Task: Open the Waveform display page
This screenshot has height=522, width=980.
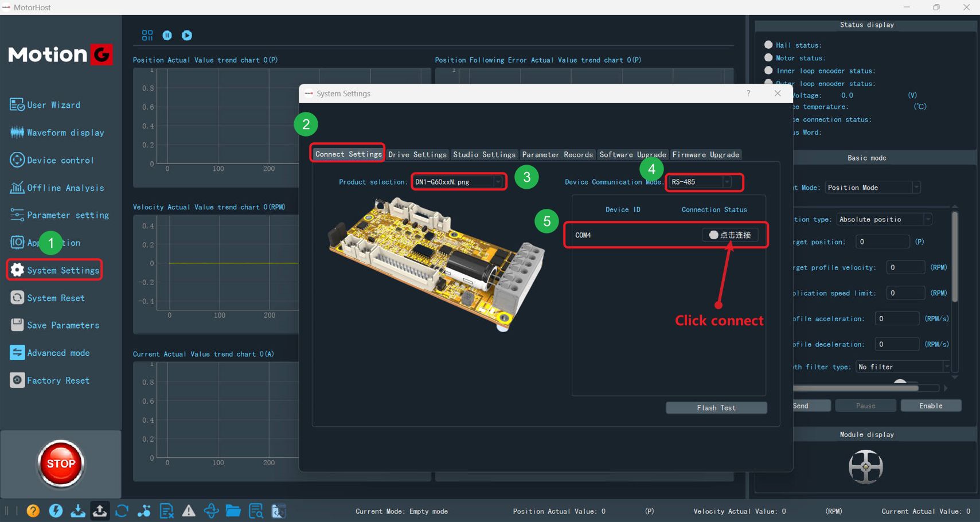Action: [57, 133]
